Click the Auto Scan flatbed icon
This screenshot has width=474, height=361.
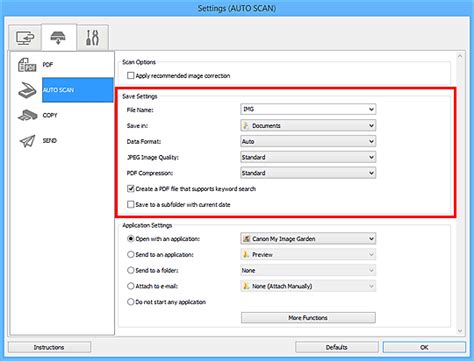pos(27,90)
